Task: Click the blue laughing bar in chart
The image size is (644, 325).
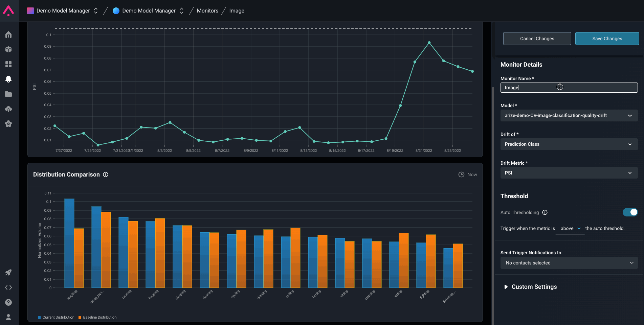Action: 69,243
